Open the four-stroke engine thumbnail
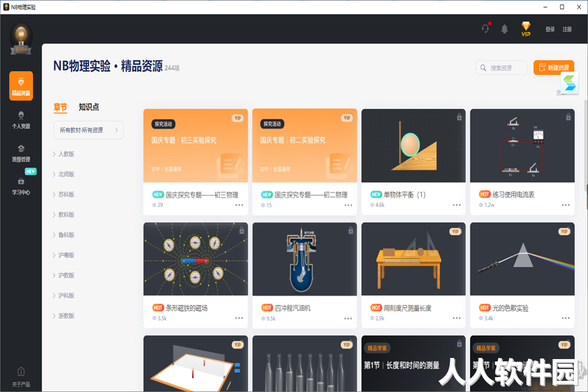Image resolution: width=588 pixels, height=392 pixels. [x=305, y=259]
